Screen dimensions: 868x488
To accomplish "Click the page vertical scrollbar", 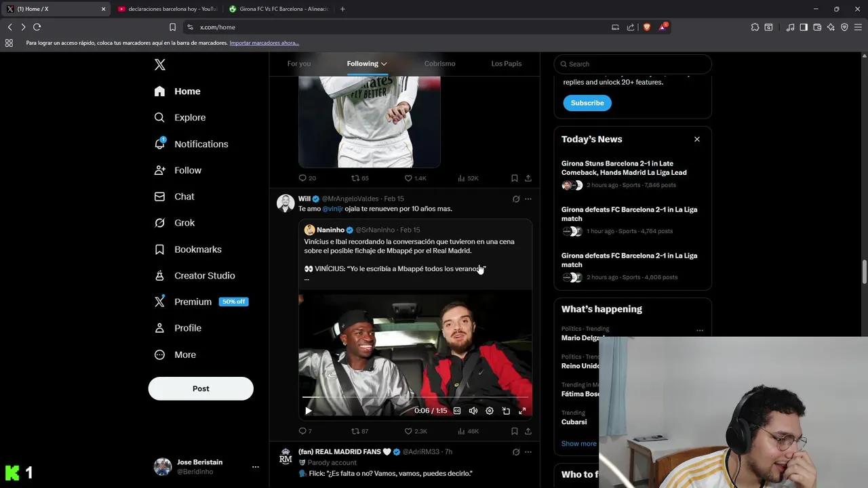I will click(864, 271).
